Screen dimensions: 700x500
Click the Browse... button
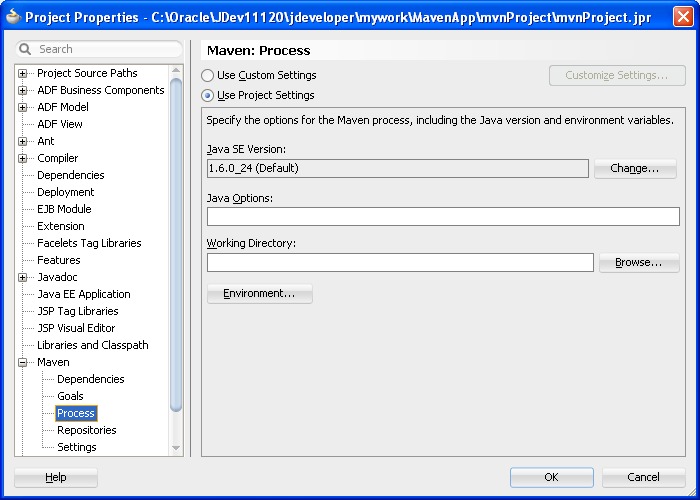[x=638, y=263]
